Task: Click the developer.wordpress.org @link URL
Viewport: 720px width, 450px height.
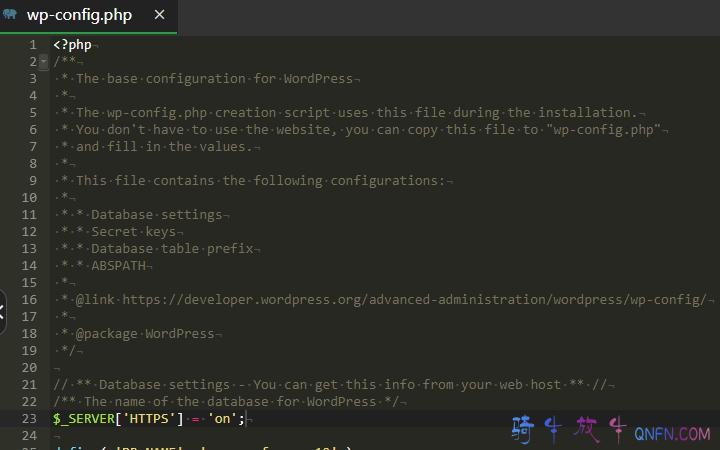Action: pyautogui.click(x=414, y=300)
